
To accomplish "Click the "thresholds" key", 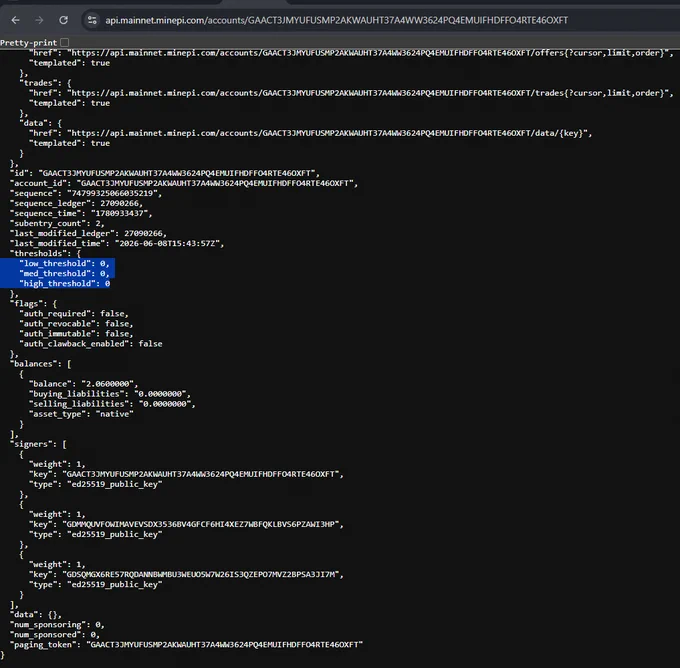I will point(40,253).
